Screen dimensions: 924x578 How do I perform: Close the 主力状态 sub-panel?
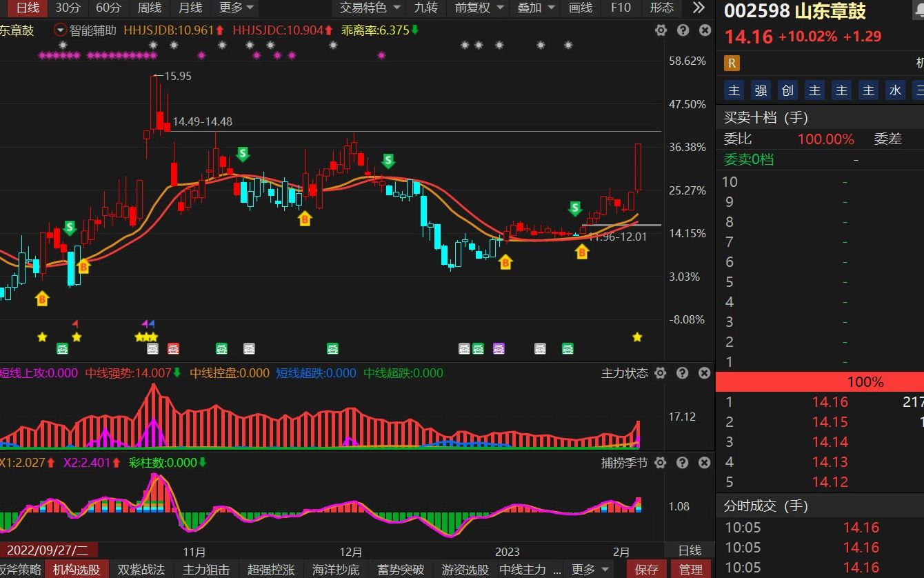(x=704, y=373)
